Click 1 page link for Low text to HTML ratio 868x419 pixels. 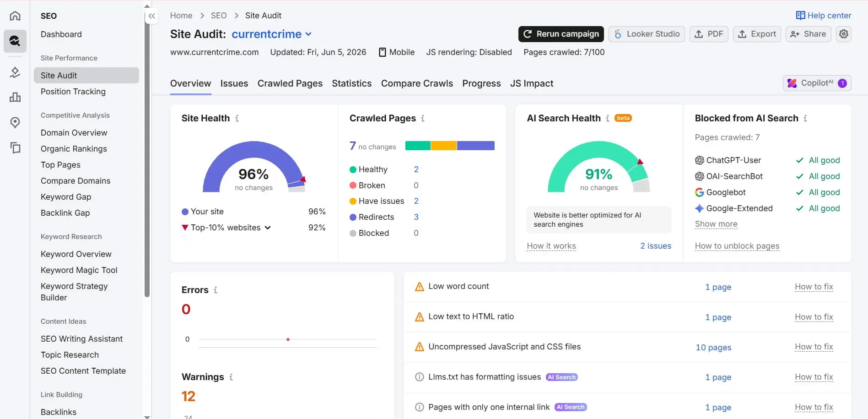click(718, 317)
